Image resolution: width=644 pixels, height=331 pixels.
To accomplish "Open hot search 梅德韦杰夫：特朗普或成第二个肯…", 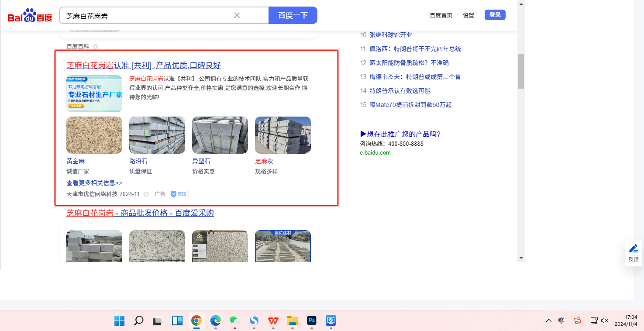I will [418, 77].
